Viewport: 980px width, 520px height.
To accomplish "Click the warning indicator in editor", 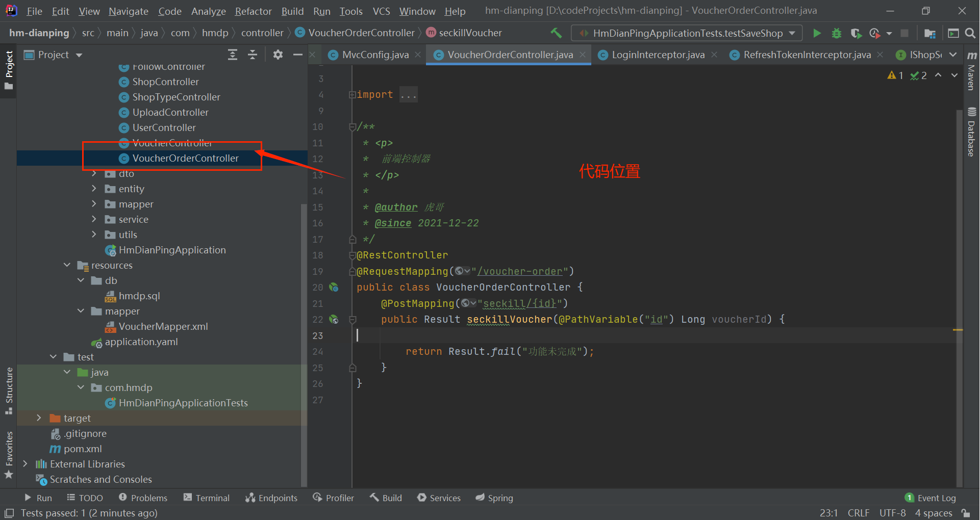I will [x=895, y=75].
